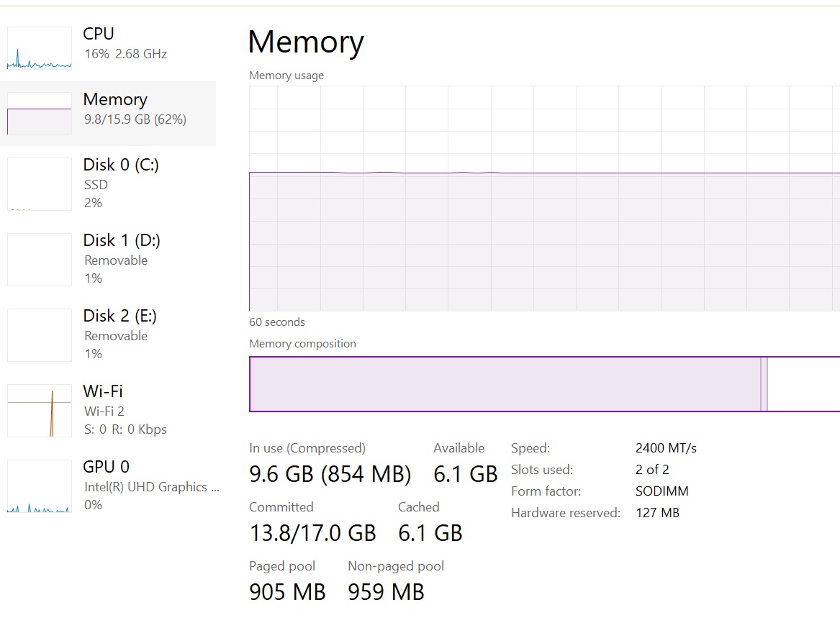Switch to Intel(R) UHD Graphics GPU entry
This screenshot has height=628, width=840.
[x=108, y=486]
